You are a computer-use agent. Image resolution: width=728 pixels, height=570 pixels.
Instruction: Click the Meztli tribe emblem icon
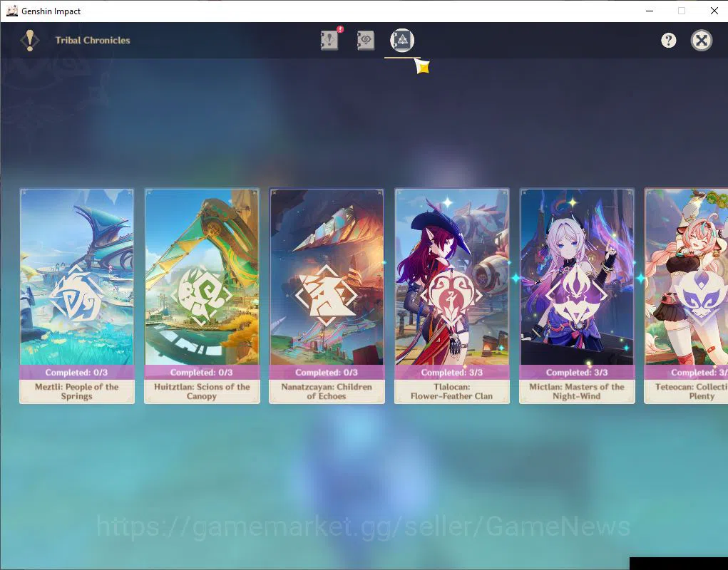pos(76,296)
